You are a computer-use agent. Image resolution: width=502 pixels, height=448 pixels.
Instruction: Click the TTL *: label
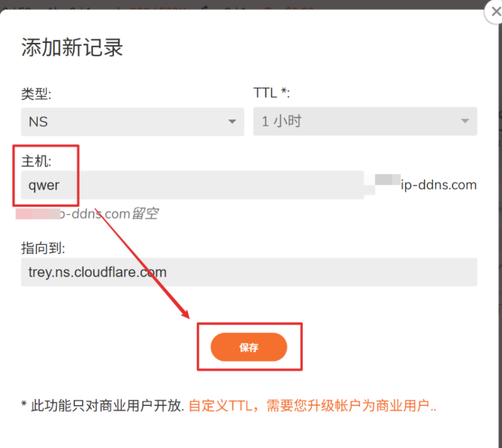(x=271, y=93)
